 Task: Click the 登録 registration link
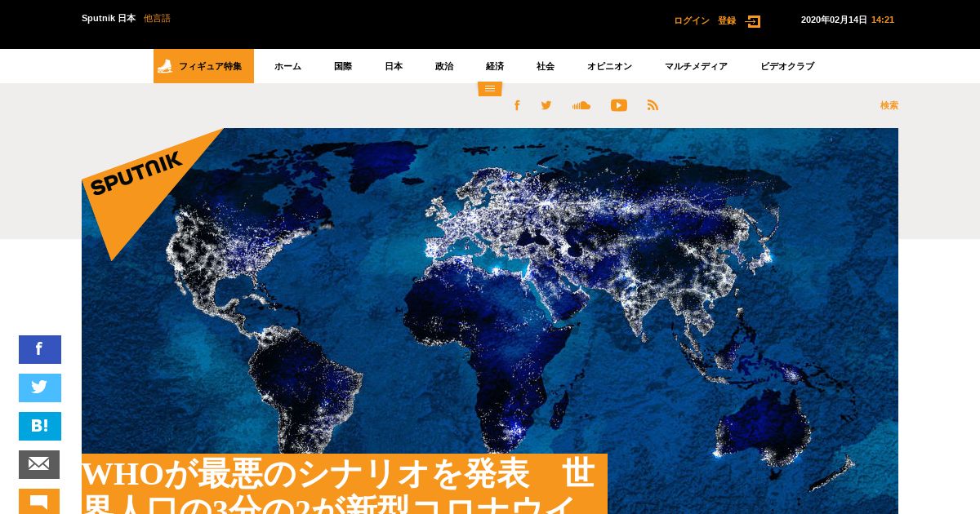727,20
